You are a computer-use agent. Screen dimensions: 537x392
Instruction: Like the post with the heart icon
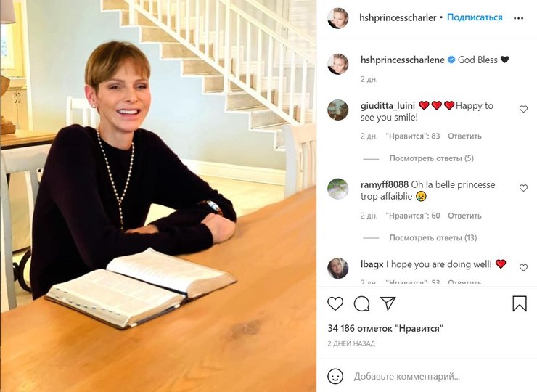(x=335, y=304)
